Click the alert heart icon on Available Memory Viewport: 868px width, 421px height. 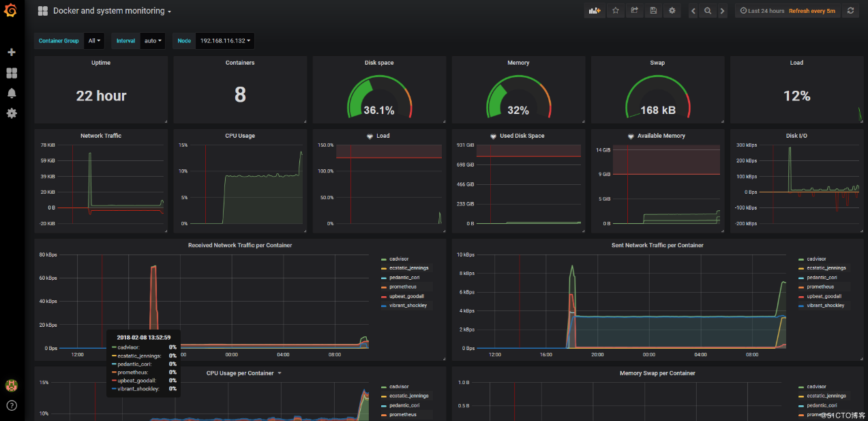tap(631, 136)
